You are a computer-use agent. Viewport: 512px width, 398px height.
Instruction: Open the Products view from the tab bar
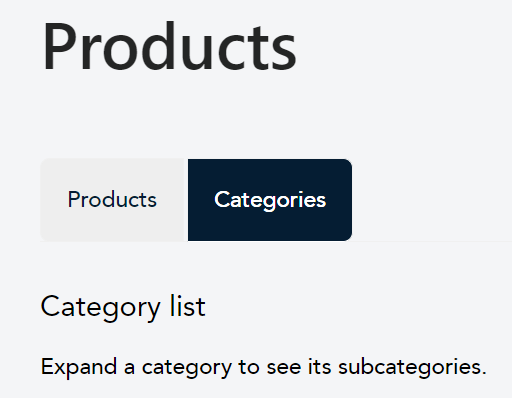point(112,200)
